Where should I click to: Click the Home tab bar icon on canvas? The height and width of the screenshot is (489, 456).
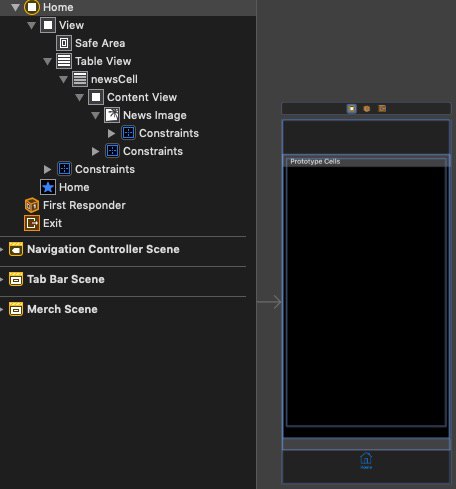tap(366, 461)
